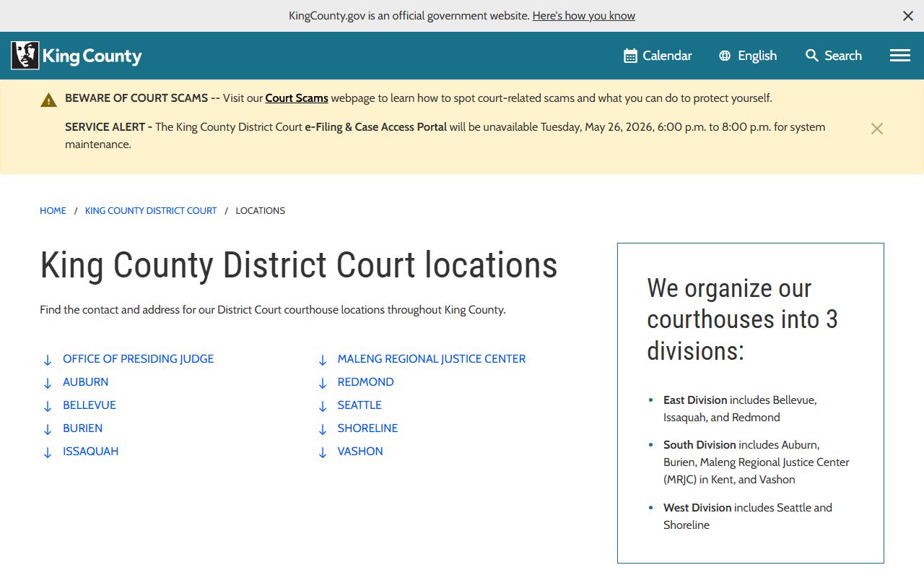Click the down arrow beside Redmond
The width and height of the screenshot is (924, 578).
point(323,383)
